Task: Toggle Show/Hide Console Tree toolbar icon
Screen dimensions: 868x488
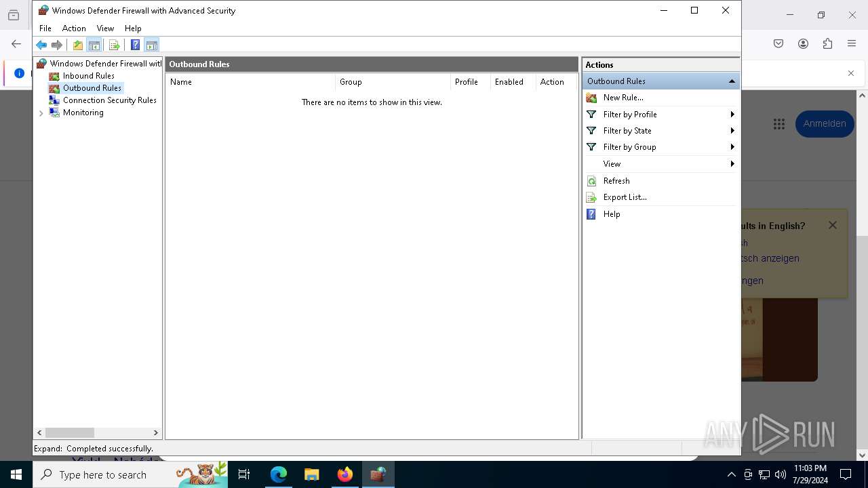Action: 94,45
